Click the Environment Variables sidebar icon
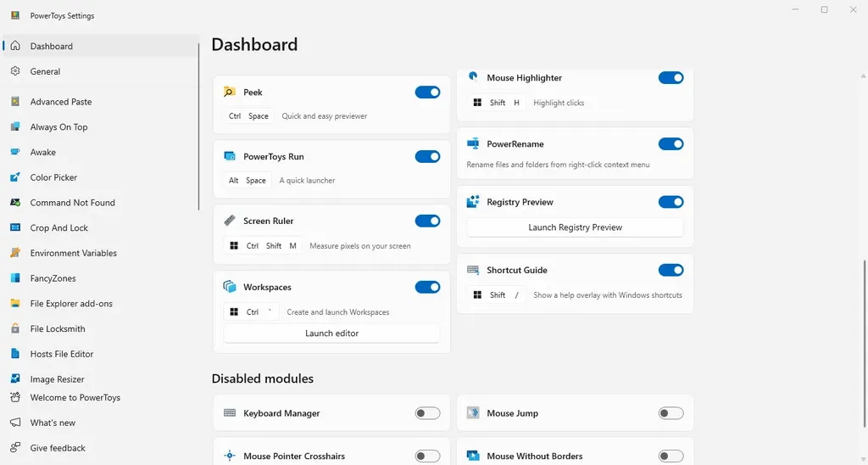The width and height of the screenshot is (868, 465). (15, 253)
